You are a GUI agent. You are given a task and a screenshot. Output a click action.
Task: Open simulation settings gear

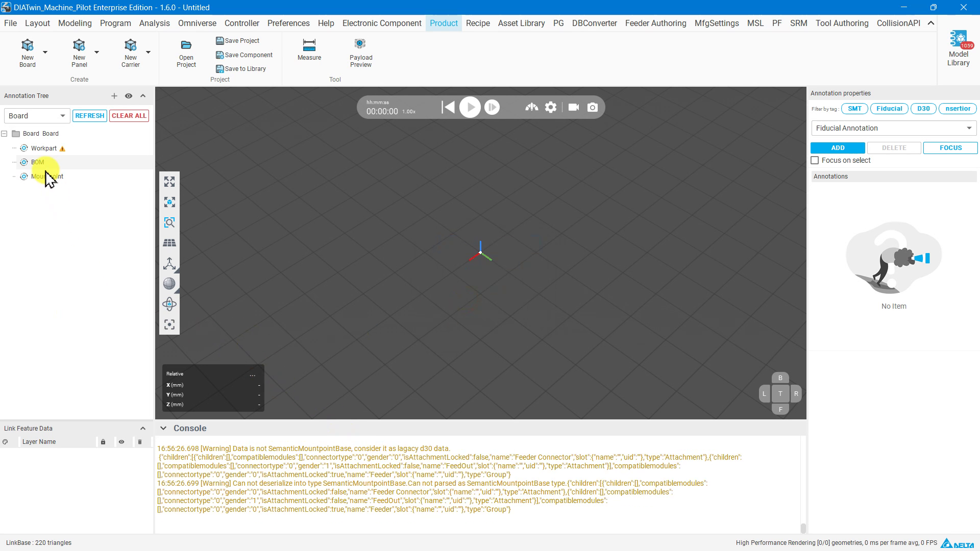click(x=551, y=107)
